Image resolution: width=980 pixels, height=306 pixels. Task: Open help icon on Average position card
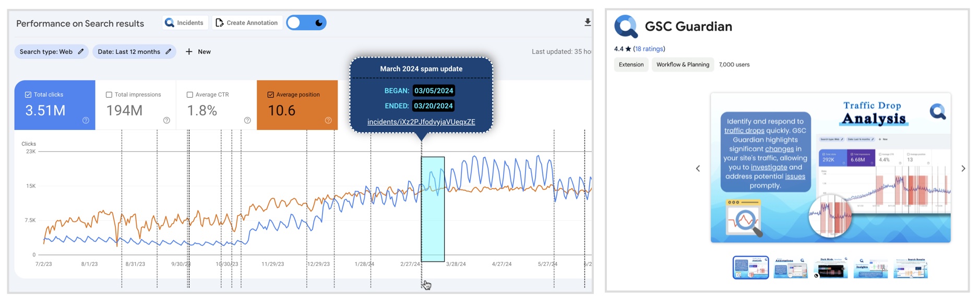click(x=328, y=121)
